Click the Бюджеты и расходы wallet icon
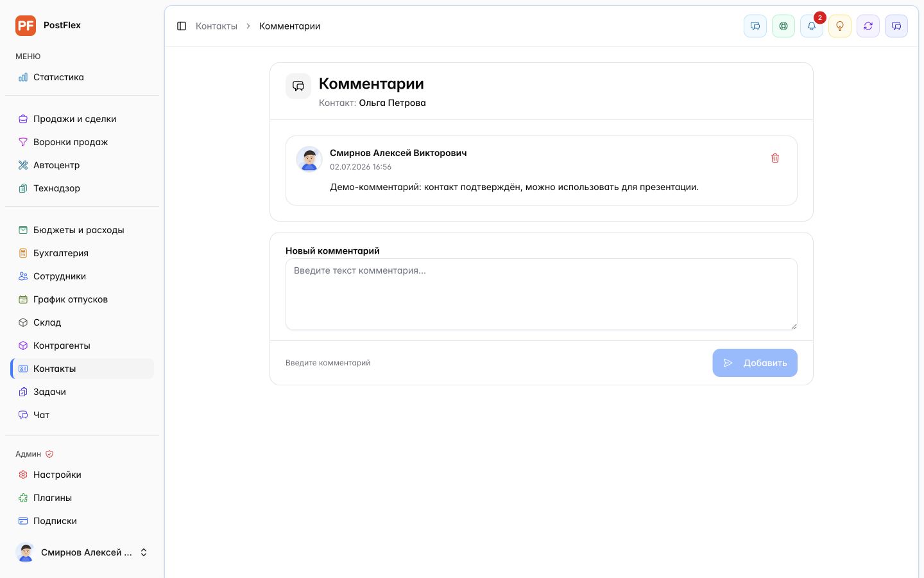This screenshot has height=578, width=924. coord(23,230)
